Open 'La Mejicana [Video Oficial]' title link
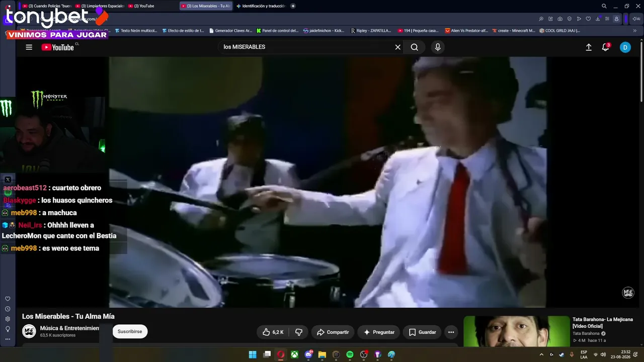 point(603,323)
